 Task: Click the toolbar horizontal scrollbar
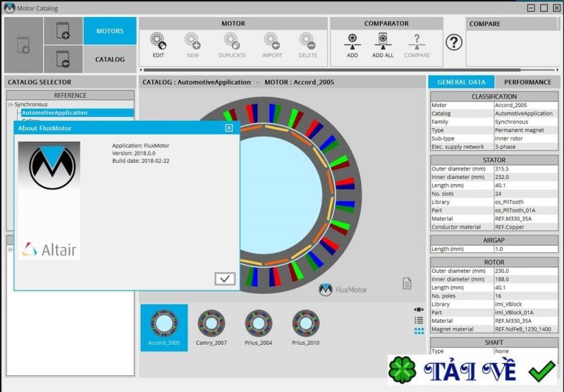pyautogui.click(x=331, y=70)
